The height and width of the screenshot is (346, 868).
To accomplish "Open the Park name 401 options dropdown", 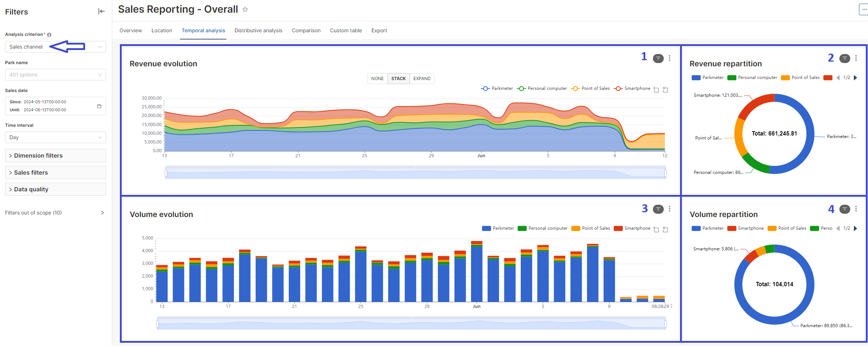I will [55, 75].
